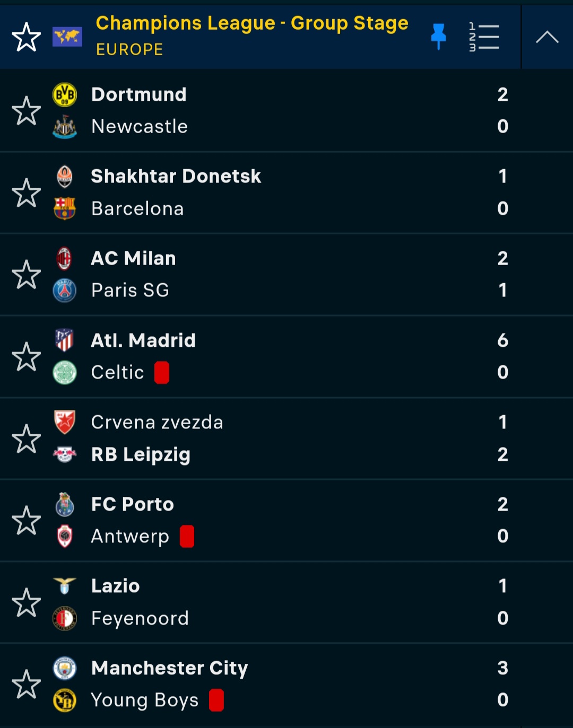Click the Europe region flag icon

click(67, 37)
